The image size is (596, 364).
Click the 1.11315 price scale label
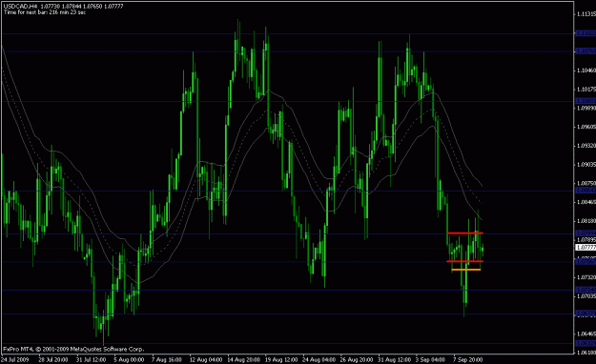click(x=586, y=14)
